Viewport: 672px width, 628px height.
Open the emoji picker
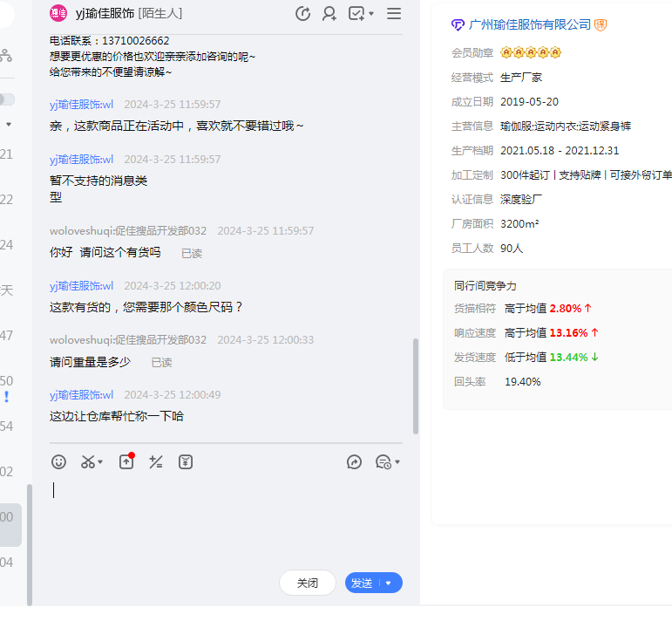click(58, 462)
